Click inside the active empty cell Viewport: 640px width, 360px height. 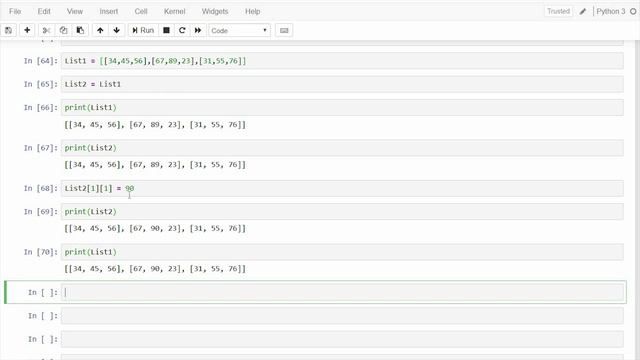[x=342, y=292]
